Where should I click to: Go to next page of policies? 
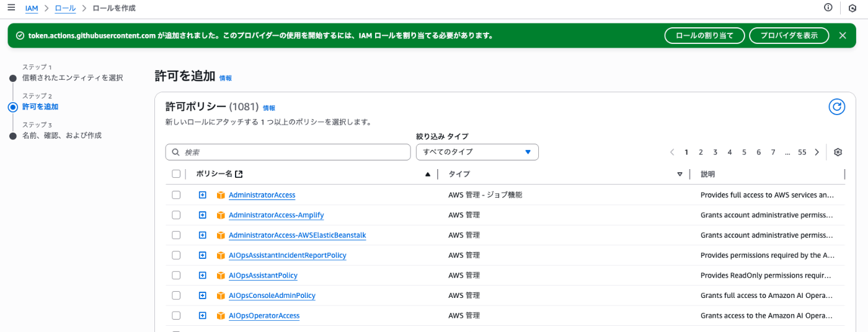(x=817, y=152)
